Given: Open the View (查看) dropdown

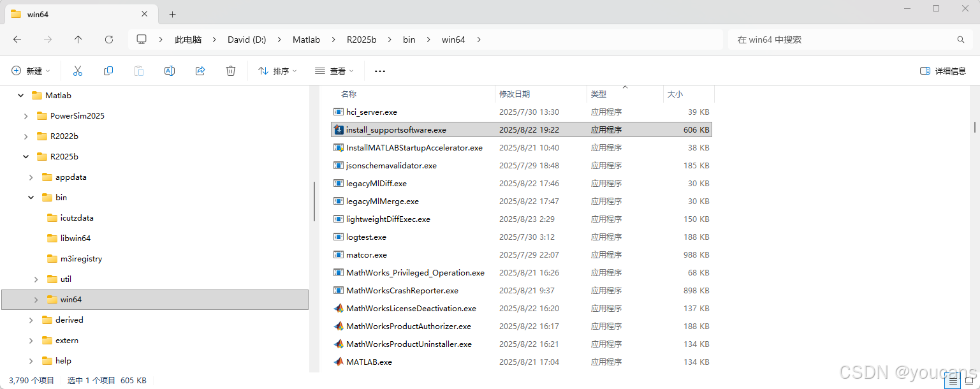Looking at the screenshot, I should pos(334,71).
